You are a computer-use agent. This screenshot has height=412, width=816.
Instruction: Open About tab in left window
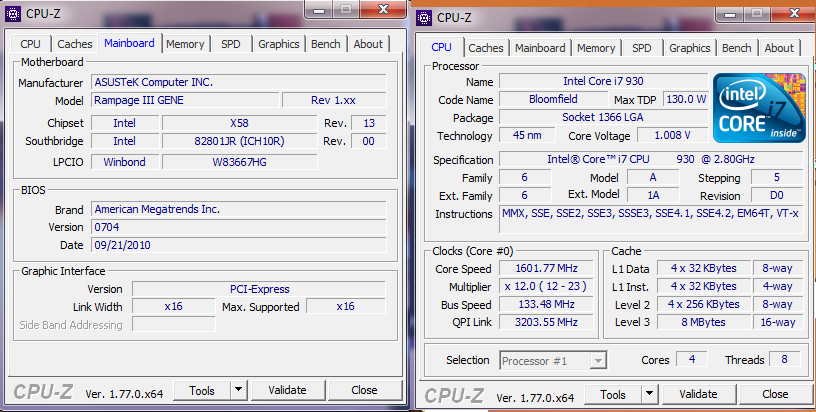click(368, 44)
